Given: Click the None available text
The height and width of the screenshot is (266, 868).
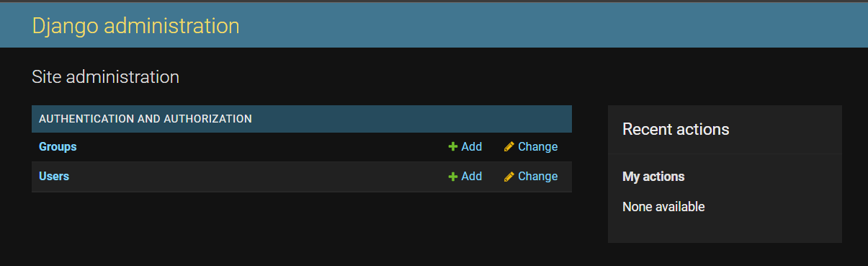Looking at the screenshot, I should click(663, 207).
